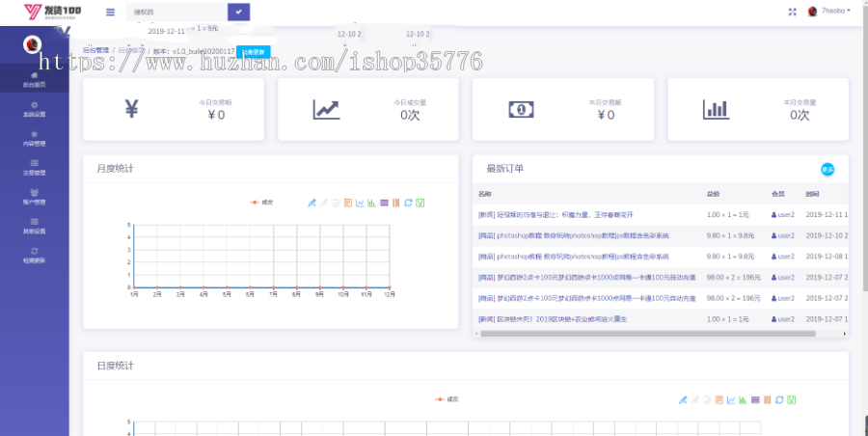
Task: Click line chart icon in 月度统计 toolbox
Action: 360,203
